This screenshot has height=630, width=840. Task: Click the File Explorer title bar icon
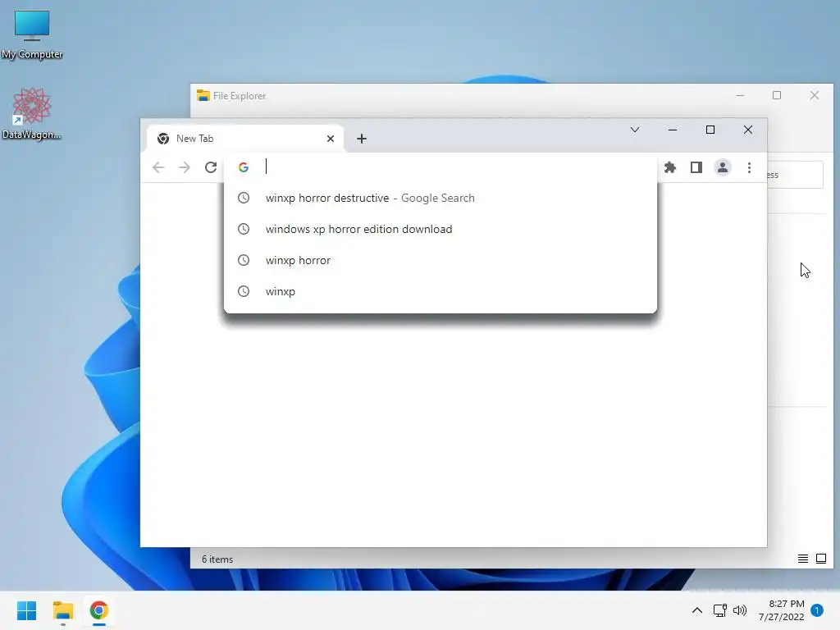click(203, 96)
